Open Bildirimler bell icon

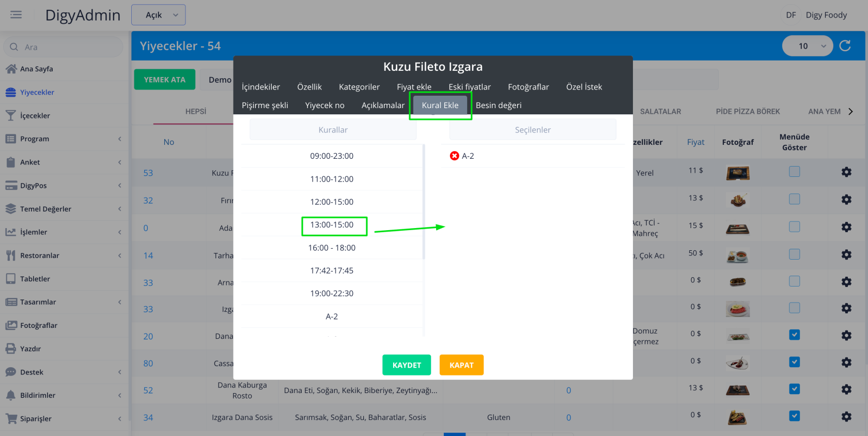11,395
